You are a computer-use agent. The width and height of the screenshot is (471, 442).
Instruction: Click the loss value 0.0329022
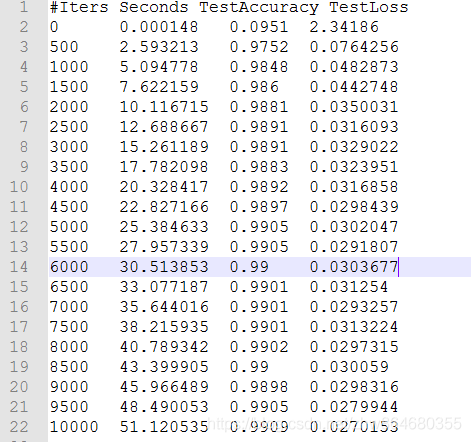354,147
